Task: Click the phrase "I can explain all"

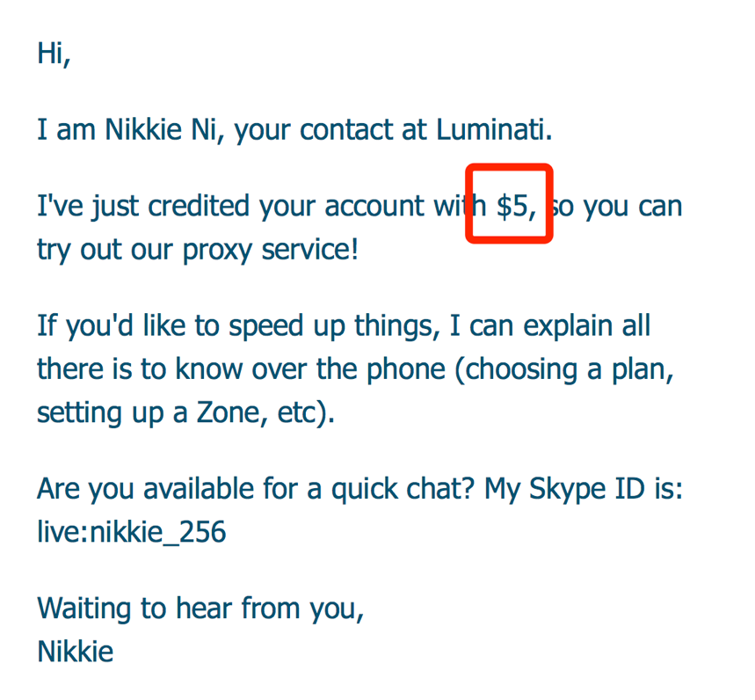Action: click(550, 326)
